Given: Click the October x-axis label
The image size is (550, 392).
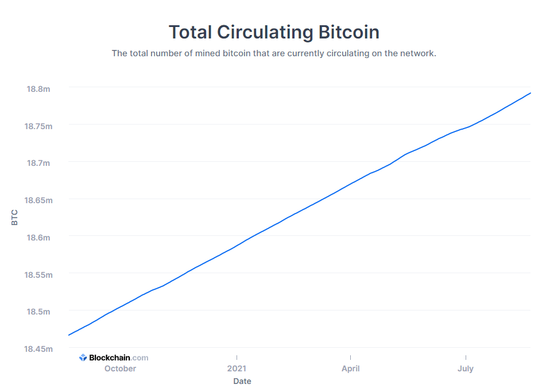Looking at the screenshot, I should 120,368.
